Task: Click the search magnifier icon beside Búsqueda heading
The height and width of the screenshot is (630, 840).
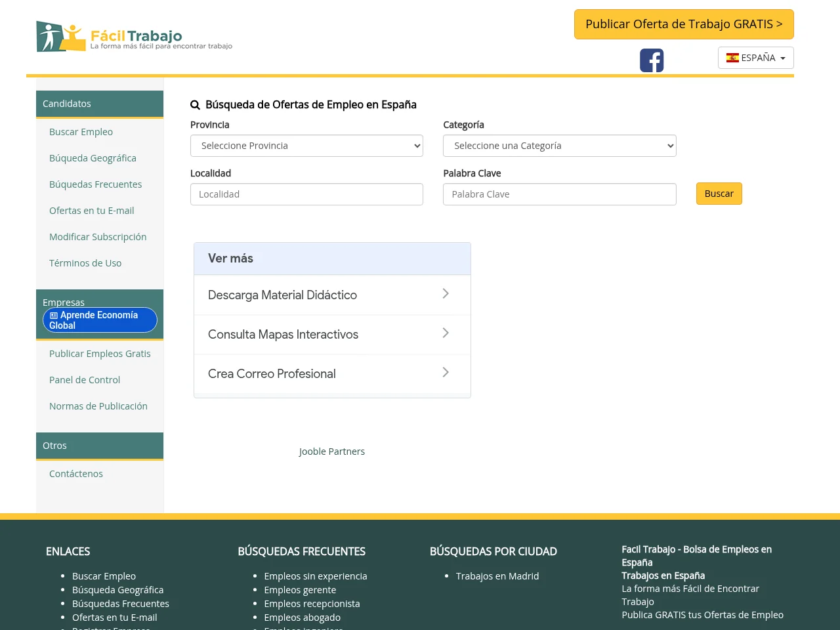Action: pos(195,105)
